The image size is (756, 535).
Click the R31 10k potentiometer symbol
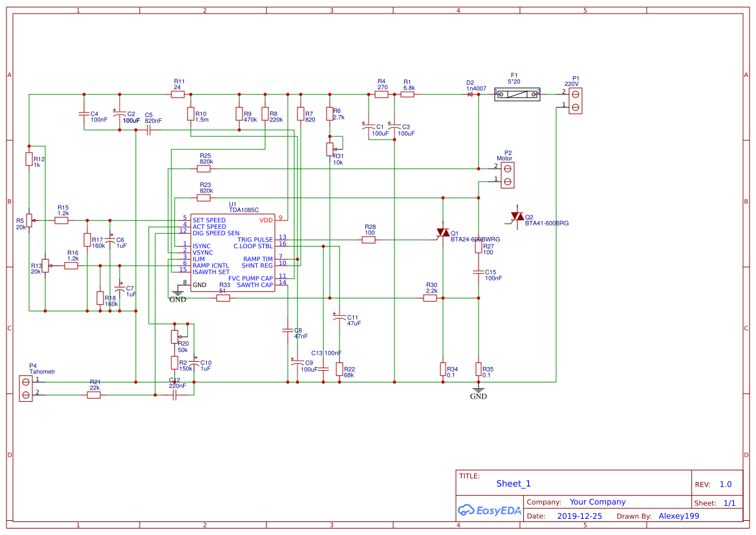click(330, 149)
